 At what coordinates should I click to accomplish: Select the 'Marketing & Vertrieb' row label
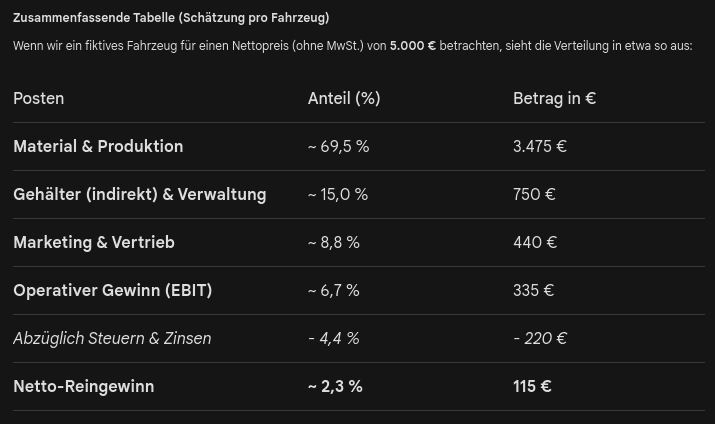coord(94,242)
